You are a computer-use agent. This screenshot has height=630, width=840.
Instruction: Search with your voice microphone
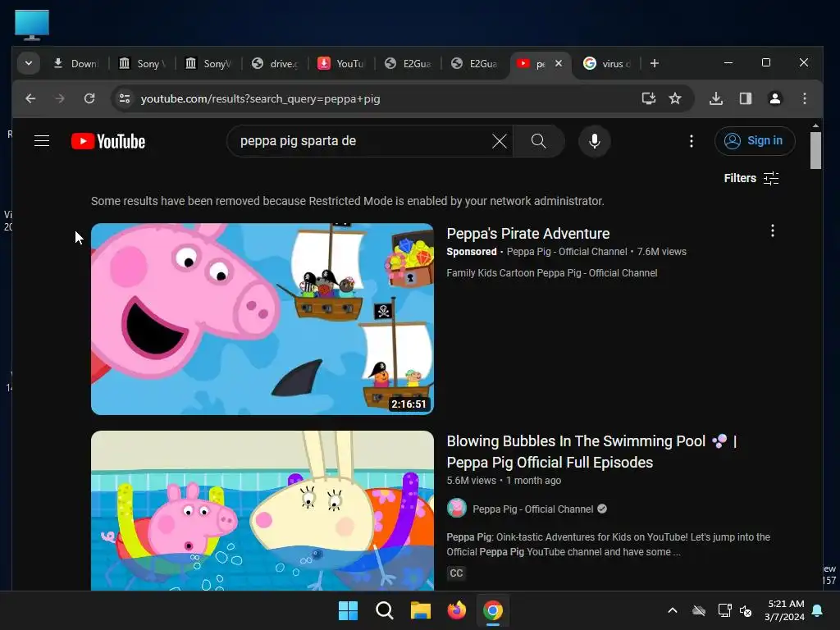click(594, 141)
